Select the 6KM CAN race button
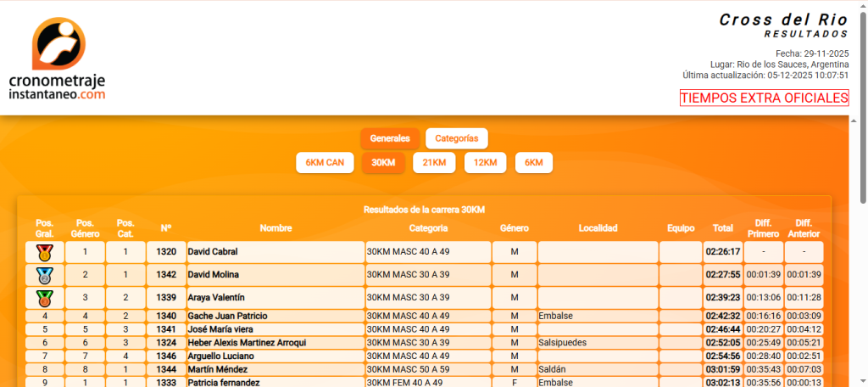The height and width of the screenshot is (387, 868). (x=325, y=163)
